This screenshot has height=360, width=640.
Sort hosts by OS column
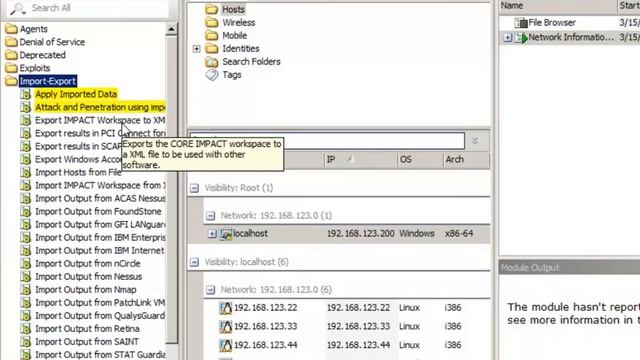[420, 160]
